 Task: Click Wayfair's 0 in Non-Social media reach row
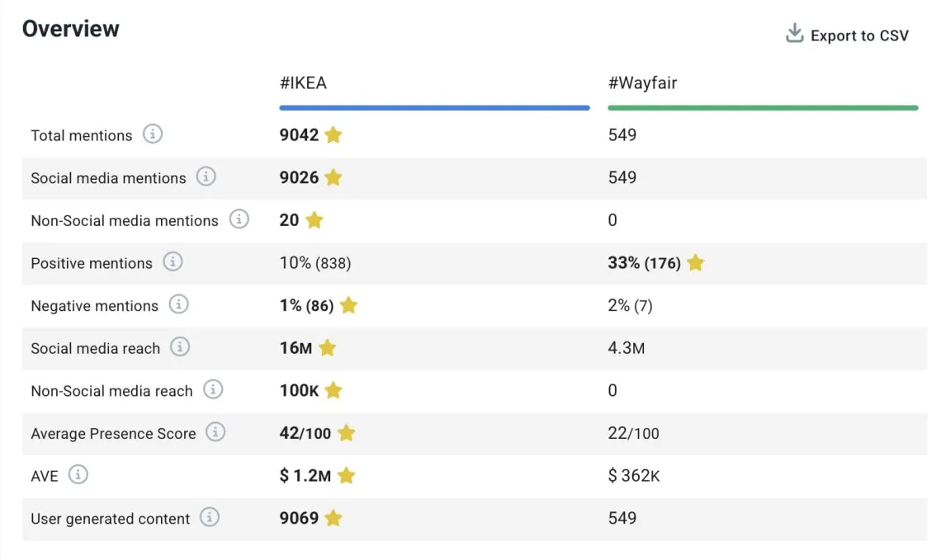[612, 390]
